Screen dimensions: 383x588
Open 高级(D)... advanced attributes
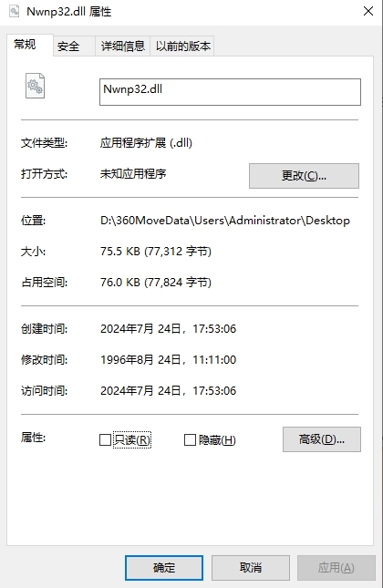point(322,439)
